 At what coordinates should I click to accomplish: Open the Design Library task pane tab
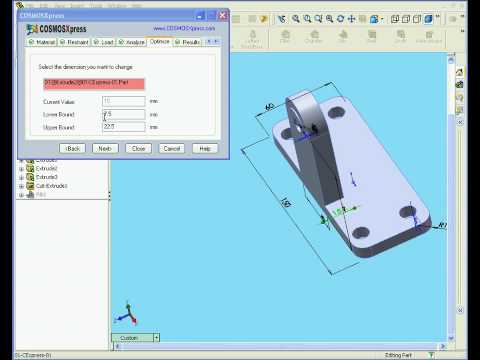pos(460,85)
